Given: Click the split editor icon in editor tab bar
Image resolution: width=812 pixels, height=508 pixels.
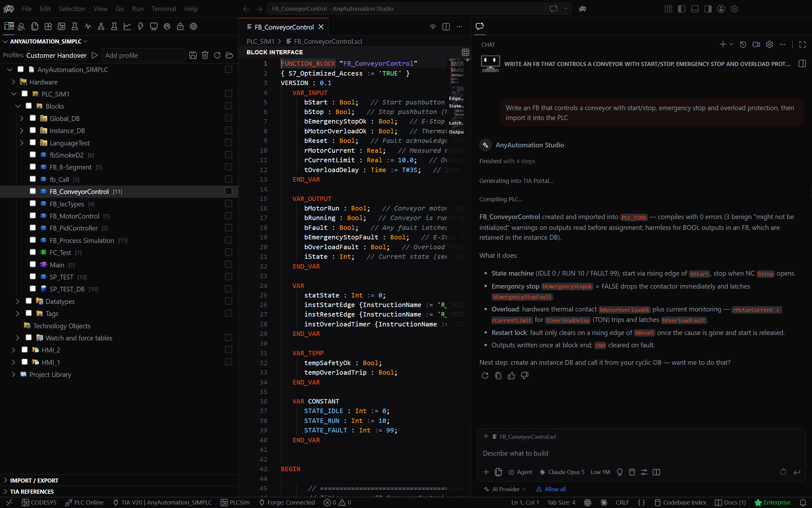Looking at the screenshot, I should pos(446,27).
